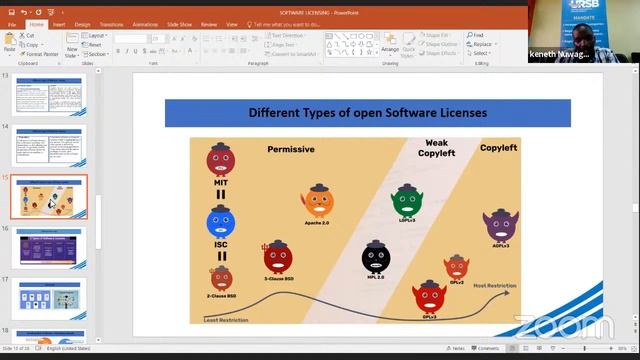The image size is (640, 360).
Task: Open the Review ribbon tab
Action: click(x=209, y=24)
